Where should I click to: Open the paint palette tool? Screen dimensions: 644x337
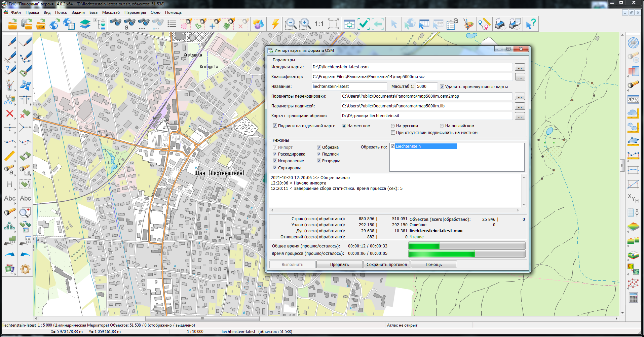pyautogui.click(x=468, y=24)
